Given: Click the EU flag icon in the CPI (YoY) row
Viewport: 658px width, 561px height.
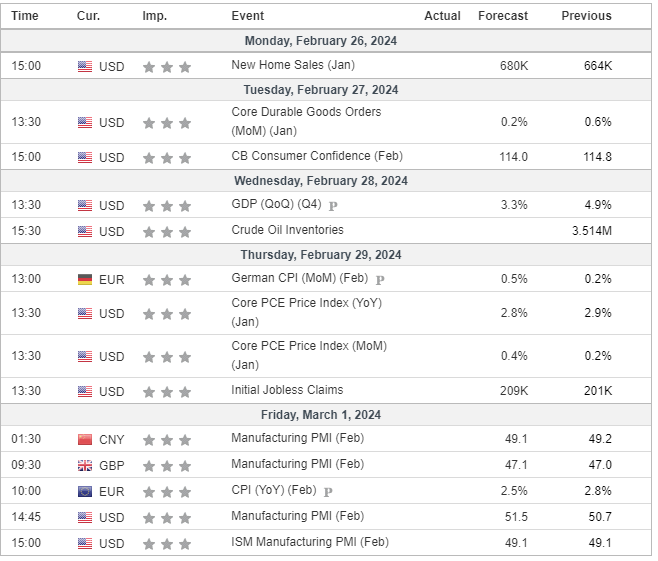Looking at the screenshot, I should (x=85, y=491).
